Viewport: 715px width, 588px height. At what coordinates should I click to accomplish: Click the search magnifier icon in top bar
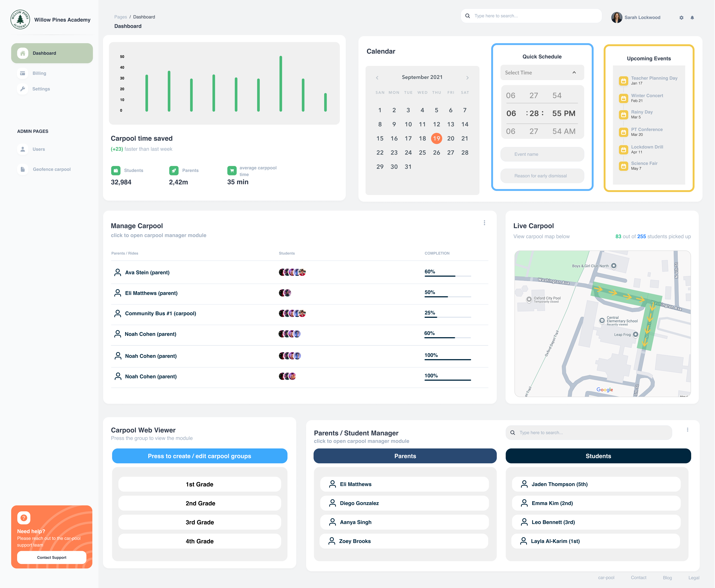[468, 16]
